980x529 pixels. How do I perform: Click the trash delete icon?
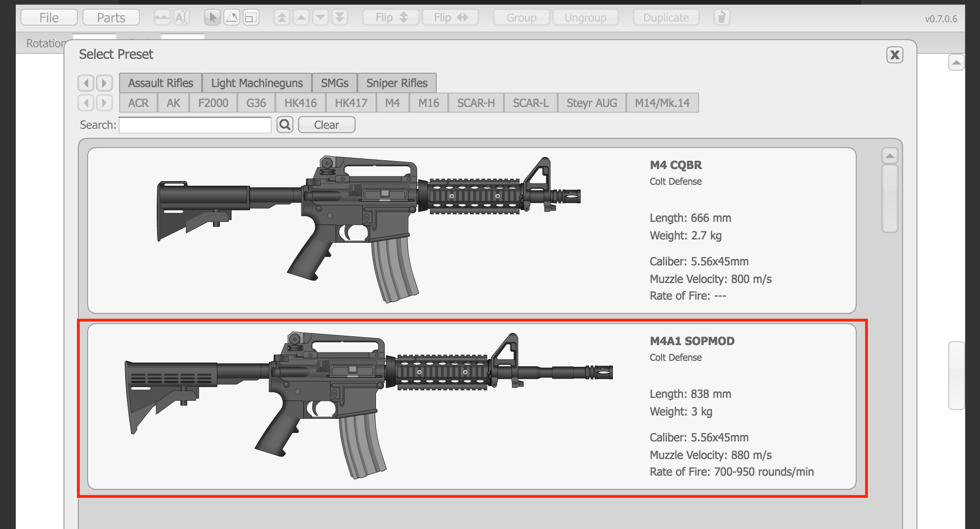(722, 18)
